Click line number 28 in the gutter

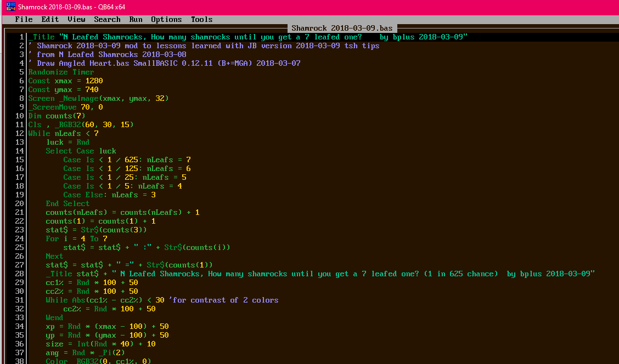(19, 274)
